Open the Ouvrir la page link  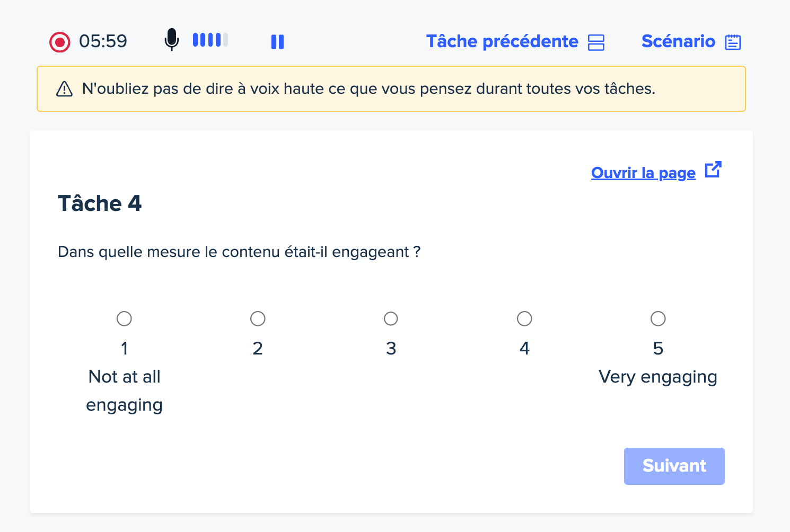click(x=643, y=173)
